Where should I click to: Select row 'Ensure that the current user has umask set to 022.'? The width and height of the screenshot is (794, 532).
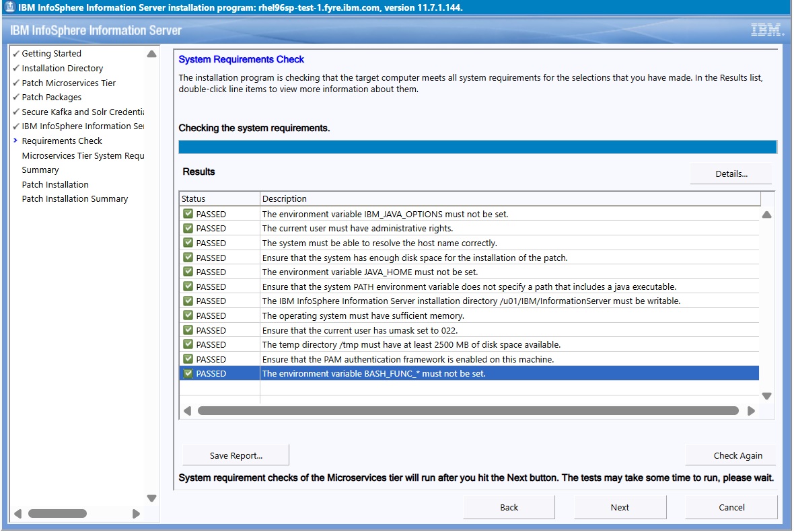tap(469, 330)
